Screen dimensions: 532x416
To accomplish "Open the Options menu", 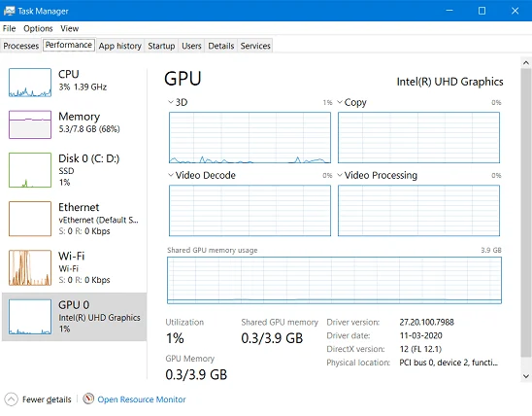I will [x=38, y=28].
